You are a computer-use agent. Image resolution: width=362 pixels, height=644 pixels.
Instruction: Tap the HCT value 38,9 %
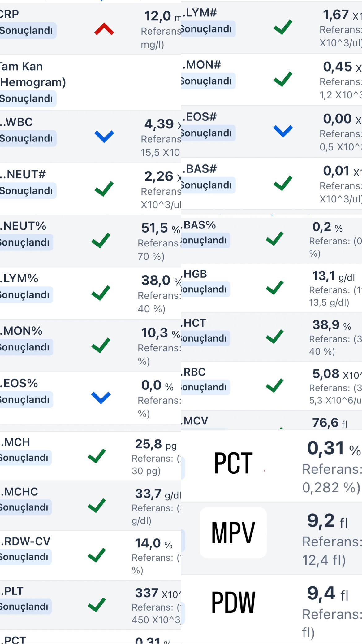pos(332,325)
